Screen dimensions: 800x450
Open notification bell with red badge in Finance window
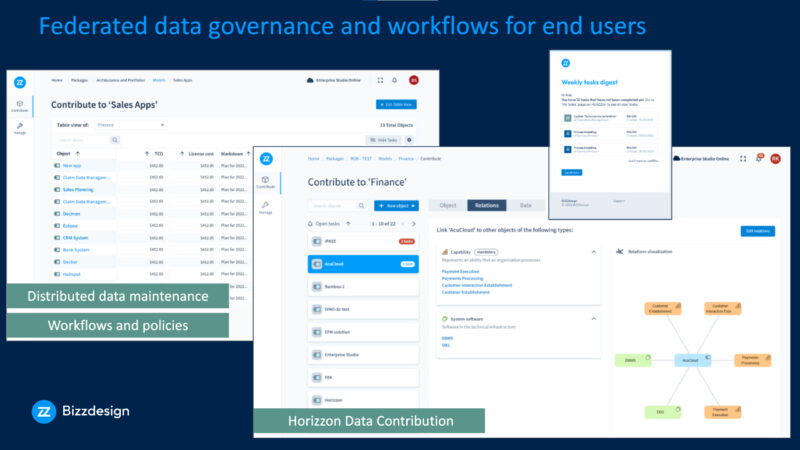(x=759, y=158)
